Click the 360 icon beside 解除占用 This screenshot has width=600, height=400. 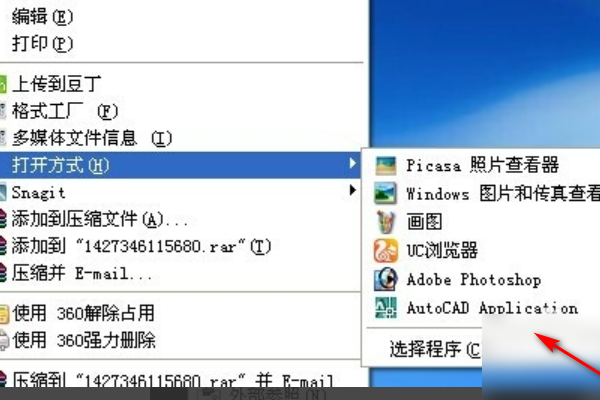4,313
